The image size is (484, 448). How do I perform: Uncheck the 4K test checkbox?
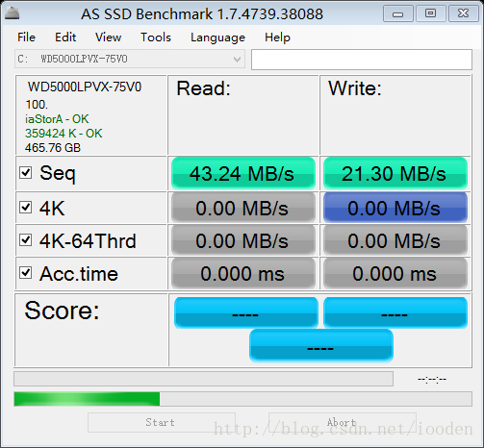(x=25, y=207)
